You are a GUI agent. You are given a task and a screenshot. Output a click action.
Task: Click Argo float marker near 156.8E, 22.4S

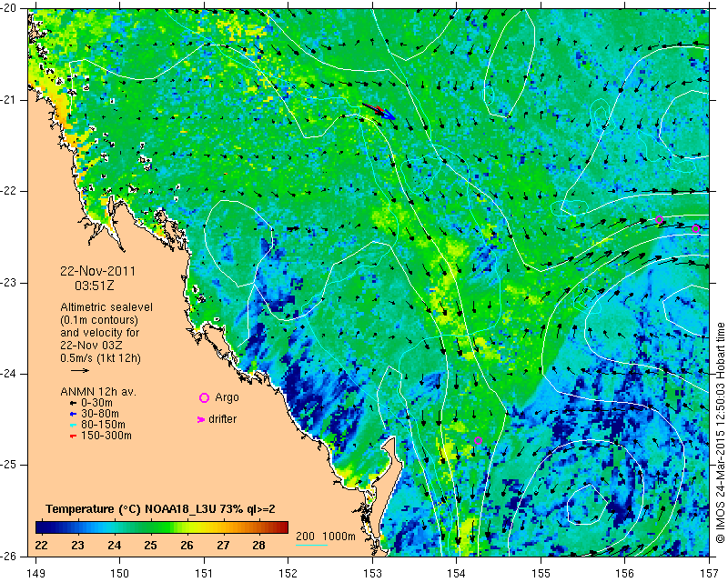[695, 228]
